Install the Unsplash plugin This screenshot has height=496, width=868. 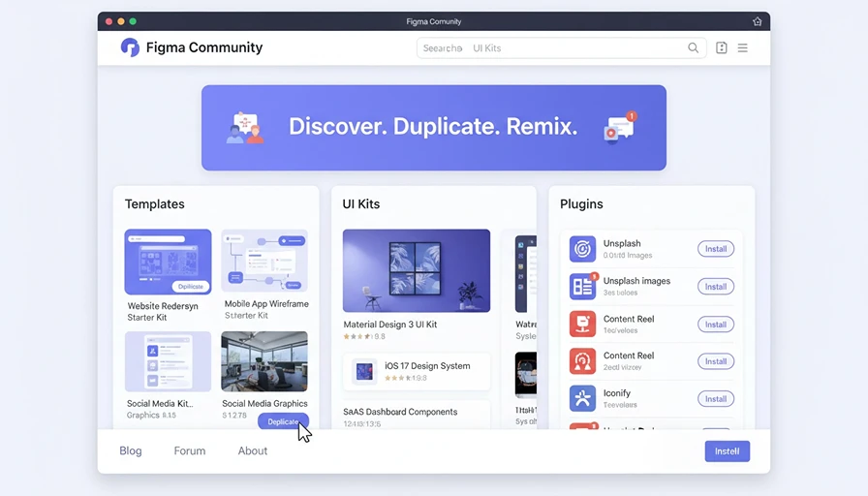(x=716, y=249)
